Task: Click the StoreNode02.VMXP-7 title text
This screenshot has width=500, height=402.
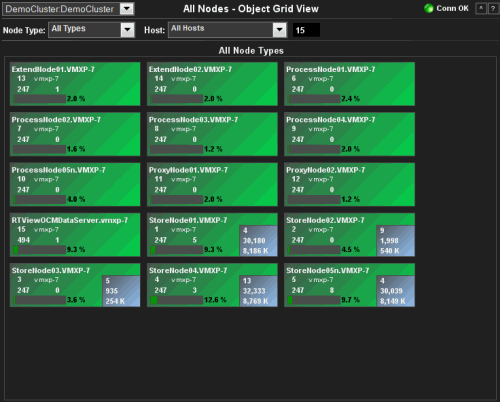Action: [x=325, y=220]
